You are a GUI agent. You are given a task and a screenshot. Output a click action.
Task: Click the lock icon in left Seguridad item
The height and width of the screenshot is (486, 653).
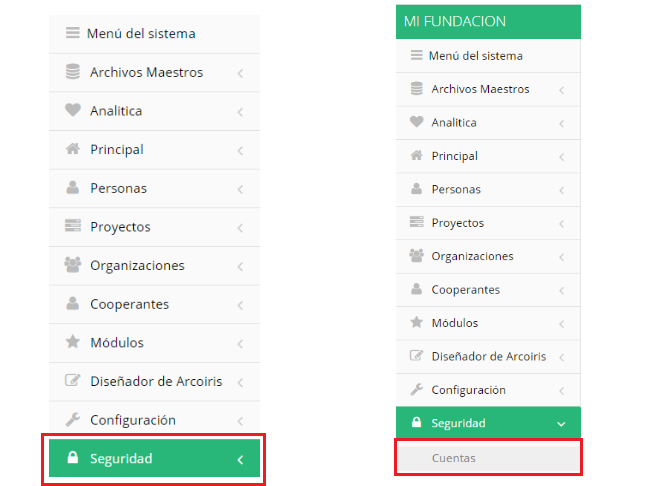click(x=72, y=457)
